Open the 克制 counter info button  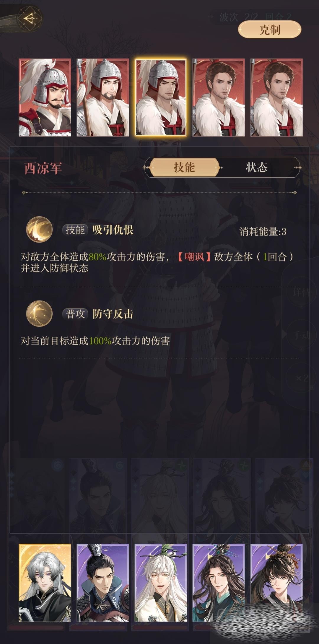coord(270,30)
